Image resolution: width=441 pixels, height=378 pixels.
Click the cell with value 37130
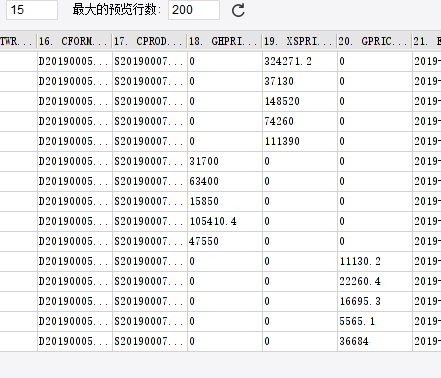(300, 81)
